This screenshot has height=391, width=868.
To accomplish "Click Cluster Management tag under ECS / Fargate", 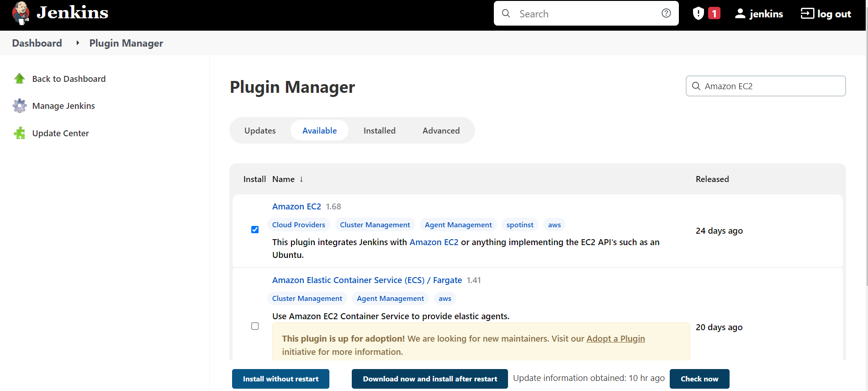I will (307, 299).
